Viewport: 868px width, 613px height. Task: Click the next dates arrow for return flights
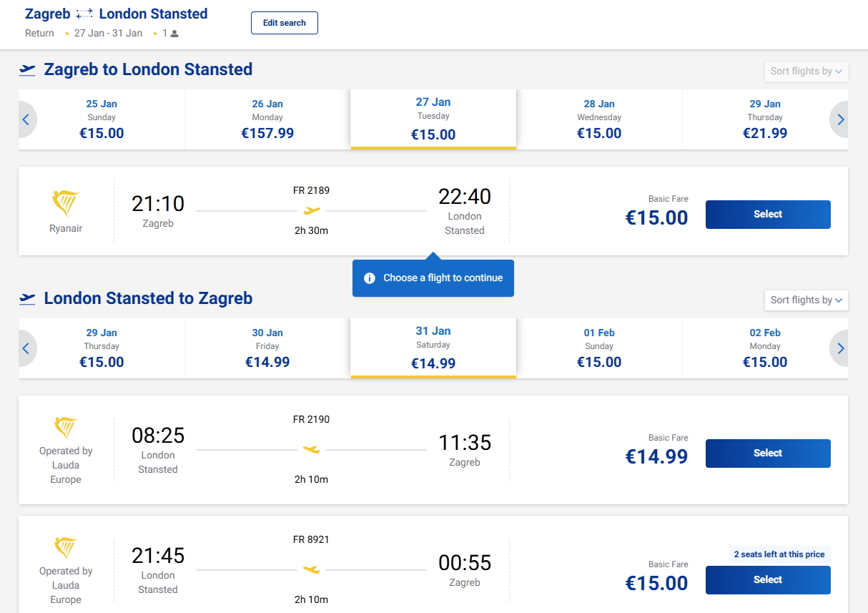[x=840, y=349]
